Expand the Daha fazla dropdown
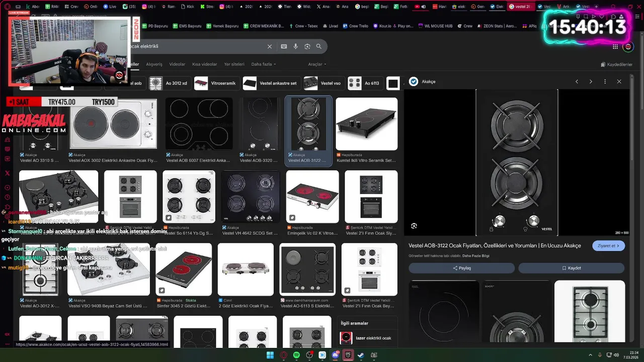Image resolution: width=644 pixels, height=362 pixels. pyautogui.click(x=264, y=64)
